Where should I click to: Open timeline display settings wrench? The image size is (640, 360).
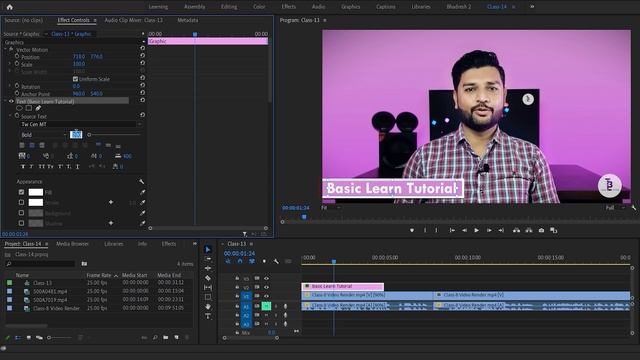pyautogui.click(x=276, y=261)
